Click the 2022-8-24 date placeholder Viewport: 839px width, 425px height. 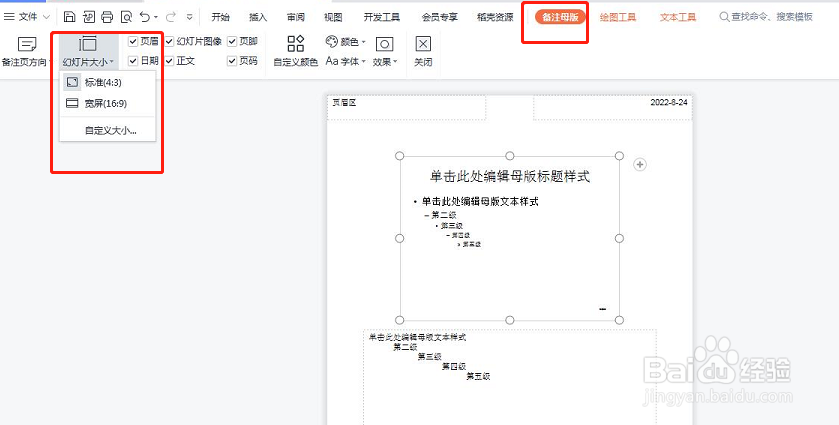pos(612,108)
